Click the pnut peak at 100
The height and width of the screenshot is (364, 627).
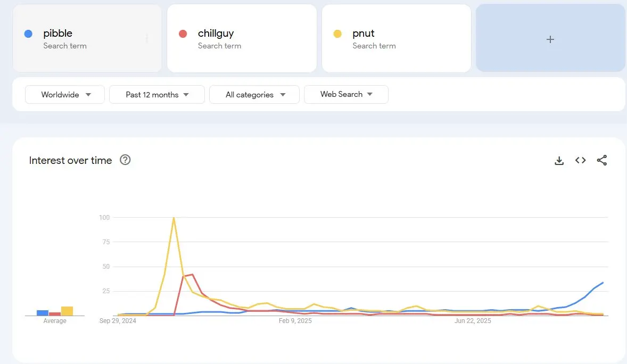(x=174, y=218)
